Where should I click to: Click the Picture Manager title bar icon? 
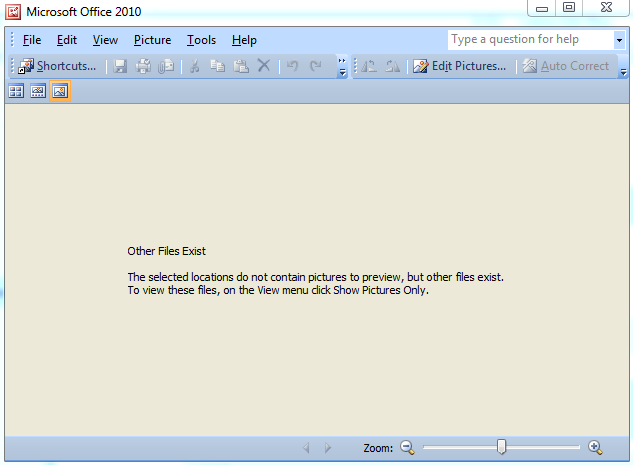coord(13,12)
